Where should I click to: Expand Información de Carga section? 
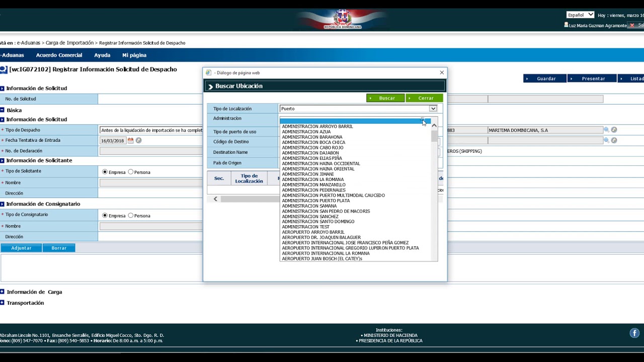pyautogui.click(x=3, y=292)
